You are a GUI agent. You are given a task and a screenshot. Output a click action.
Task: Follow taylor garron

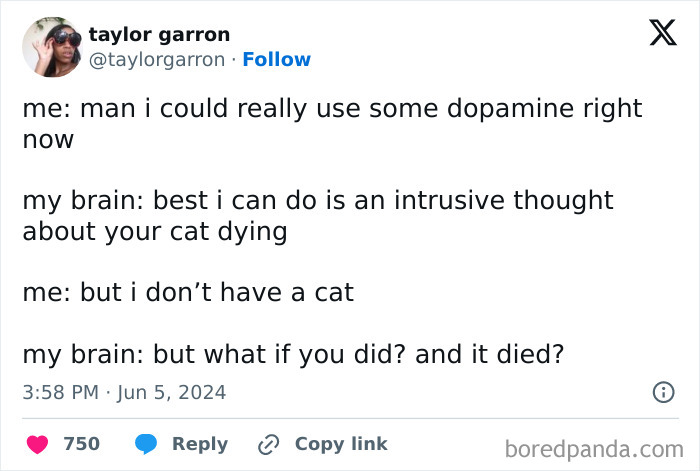(x=276, y=60)
